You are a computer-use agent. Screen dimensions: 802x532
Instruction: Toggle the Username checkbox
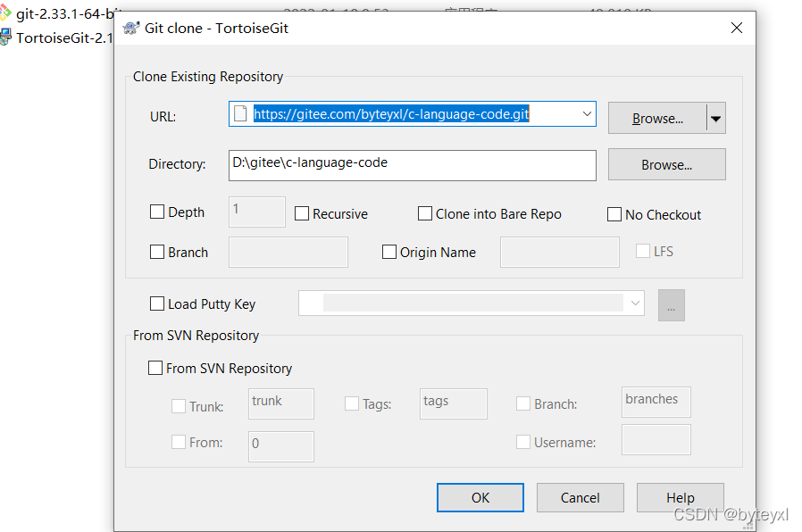tap(523, 442)
